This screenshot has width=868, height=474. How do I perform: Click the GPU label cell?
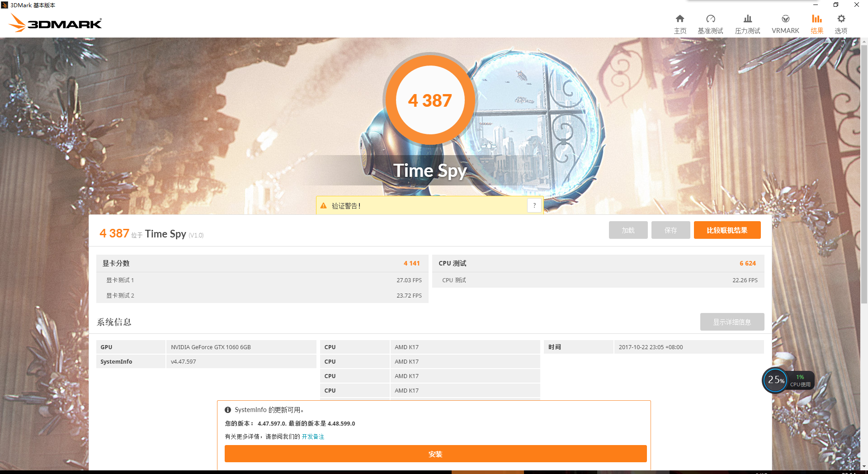pos(131,347)
